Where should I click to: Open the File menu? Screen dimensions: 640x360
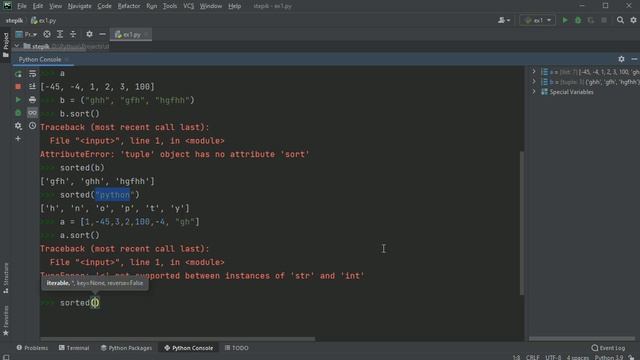pos(22,6)
